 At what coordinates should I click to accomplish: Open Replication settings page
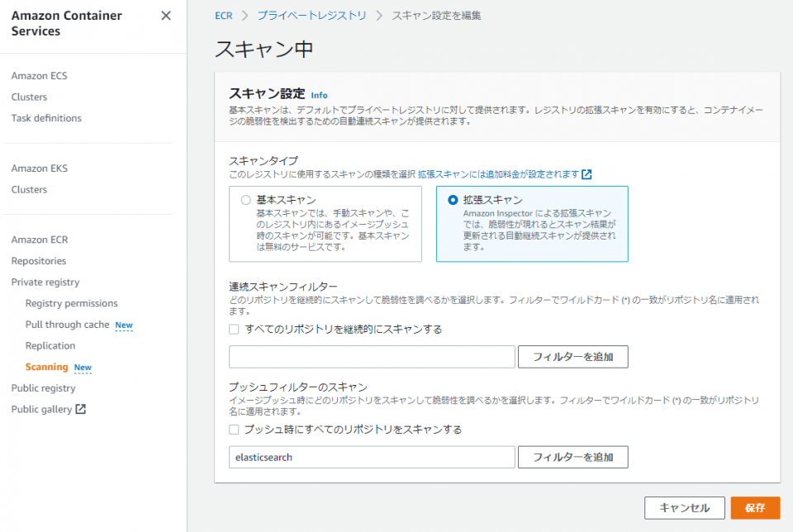coord(50,346)
